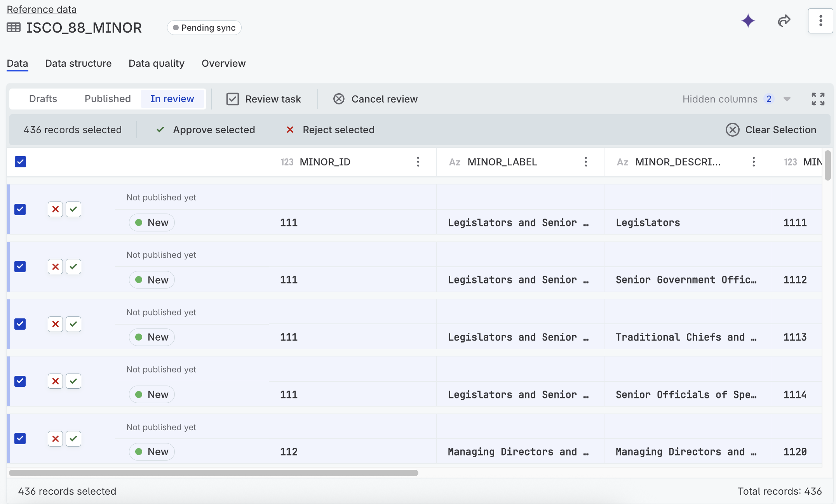Open the AI assistant sparkle icon
This screenshot has height=504, width=836.
coord(748,21)
